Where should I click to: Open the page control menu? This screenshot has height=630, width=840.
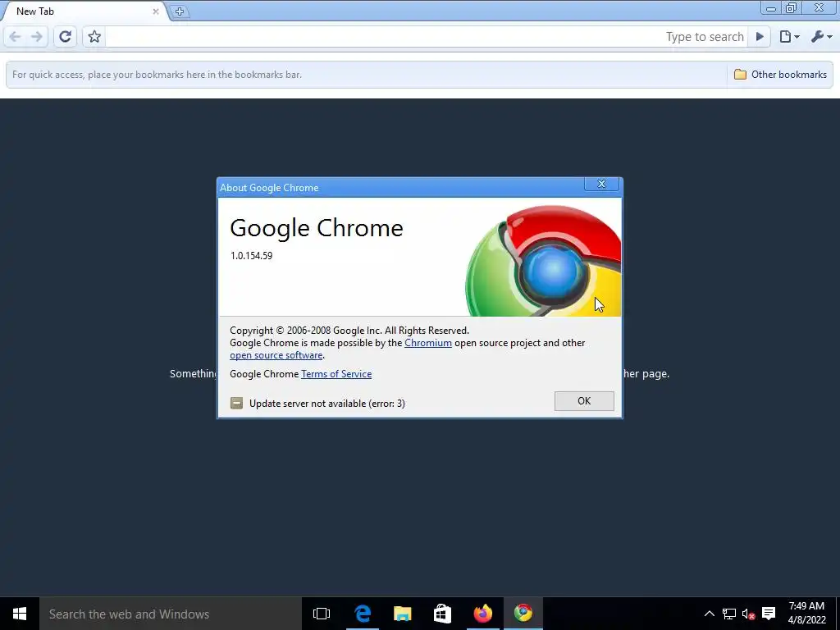(x=789, y=36)
